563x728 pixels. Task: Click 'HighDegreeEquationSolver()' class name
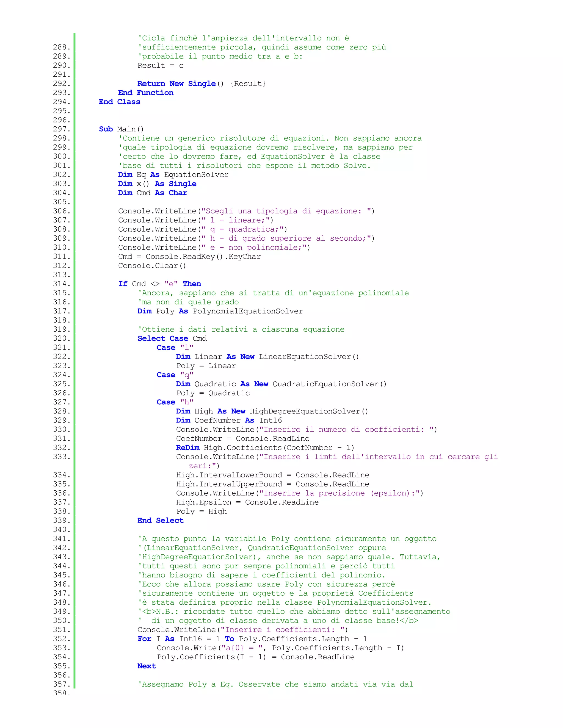(x=308, y=411)
